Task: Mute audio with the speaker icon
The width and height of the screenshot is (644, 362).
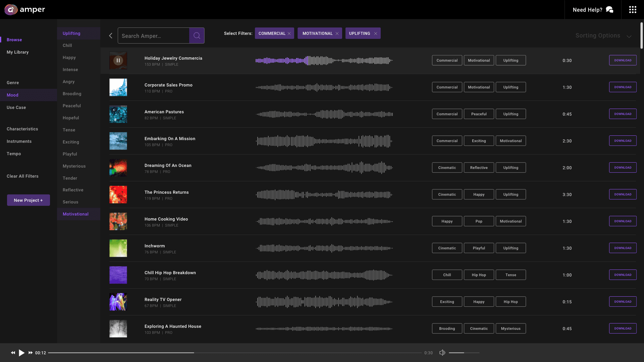Action: coord(442,353)
